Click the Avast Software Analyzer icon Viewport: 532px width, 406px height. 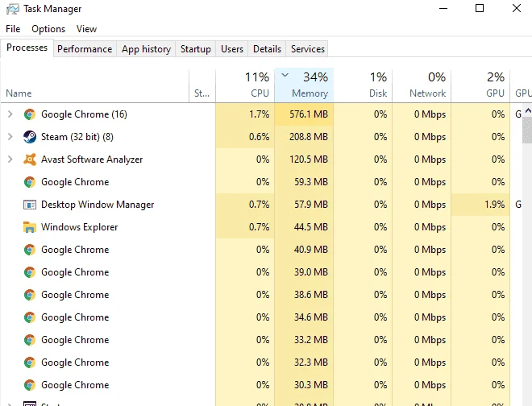click(x=30, y=159)
